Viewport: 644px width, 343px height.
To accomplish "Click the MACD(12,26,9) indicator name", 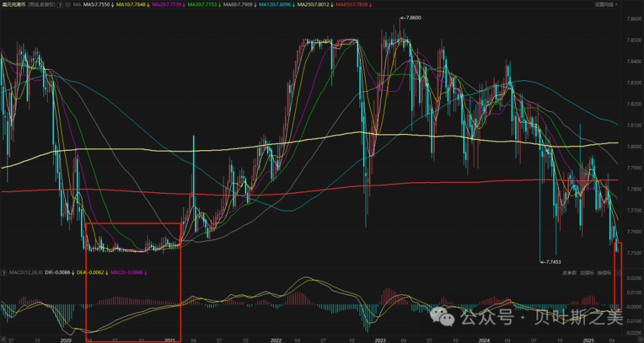I will point(24,273).
